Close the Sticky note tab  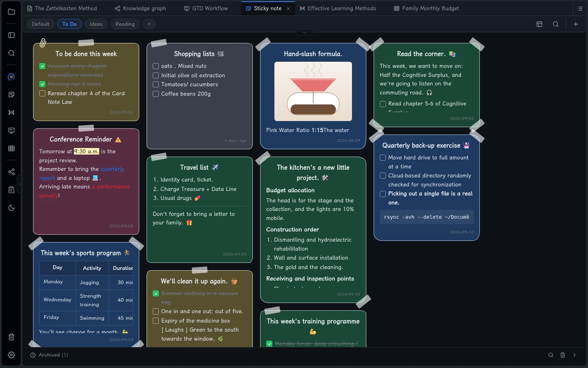(288, 9)
